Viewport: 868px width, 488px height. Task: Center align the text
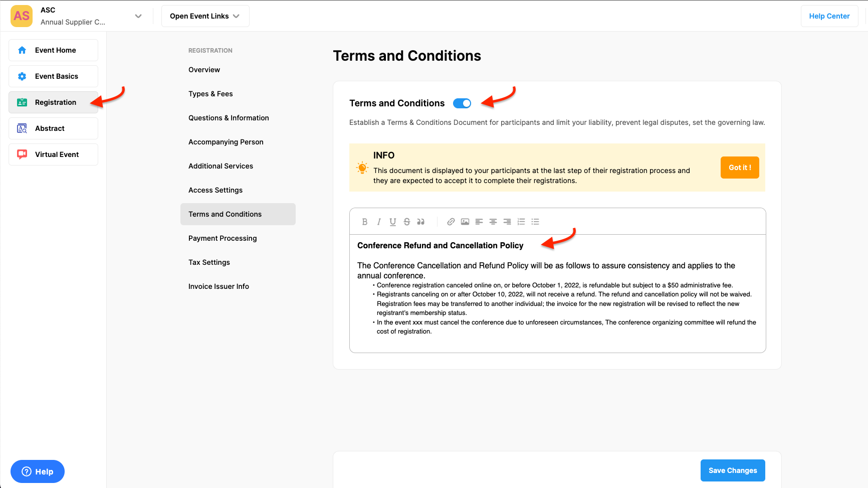(x=493, y=222)
